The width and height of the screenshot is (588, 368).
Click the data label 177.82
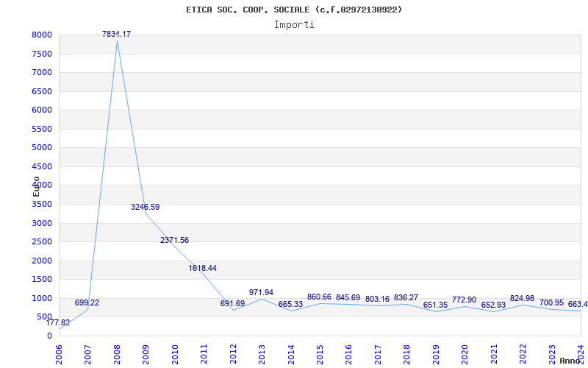(x=58, y=322)
